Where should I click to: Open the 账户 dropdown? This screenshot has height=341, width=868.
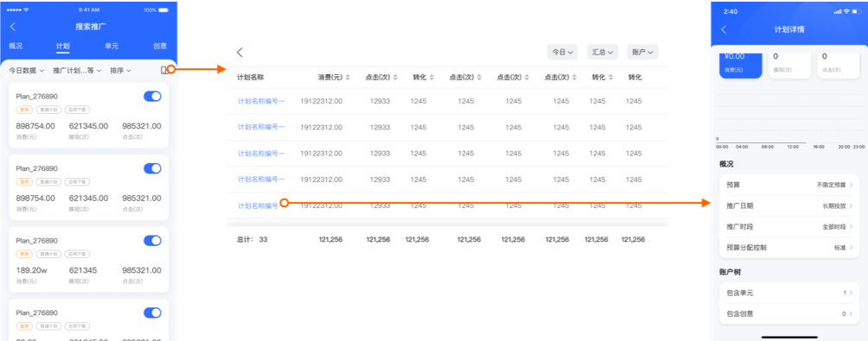[x=642, y=52]
